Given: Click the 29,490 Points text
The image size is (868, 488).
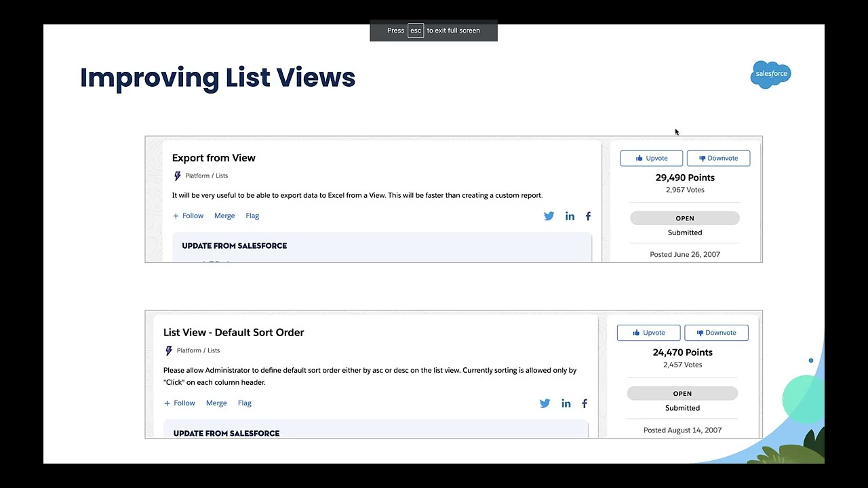Looking at the screenshot, I should tap(685, 178).
